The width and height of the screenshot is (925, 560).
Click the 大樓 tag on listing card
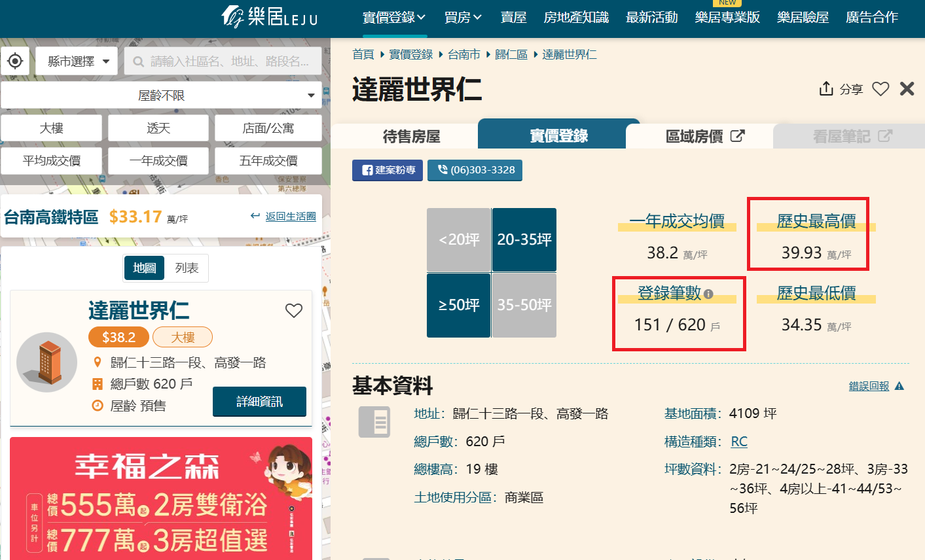click(x=183, y=337)
